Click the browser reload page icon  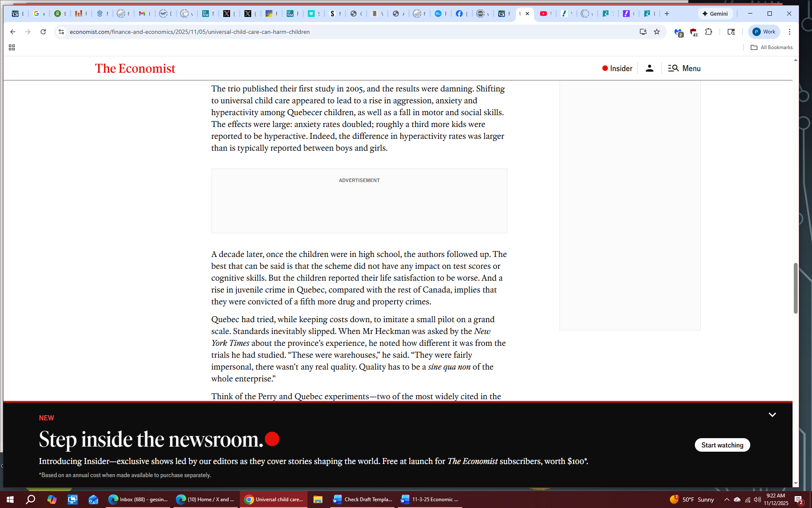(x=43, y=32)
